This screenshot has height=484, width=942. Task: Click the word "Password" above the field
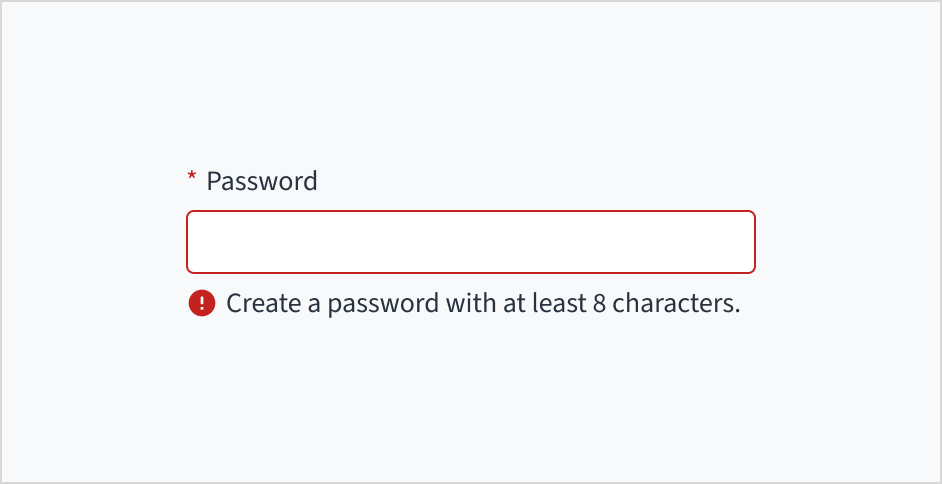(x=261, y=181)
